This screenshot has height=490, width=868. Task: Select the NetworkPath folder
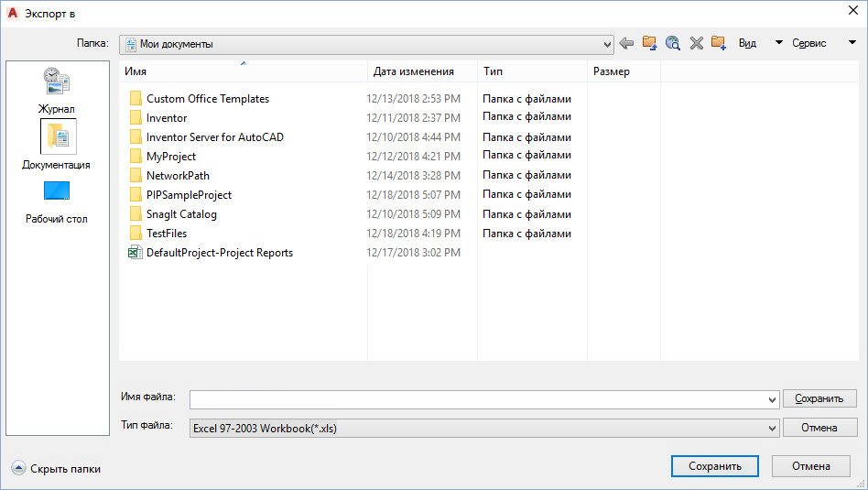(178, 176)
